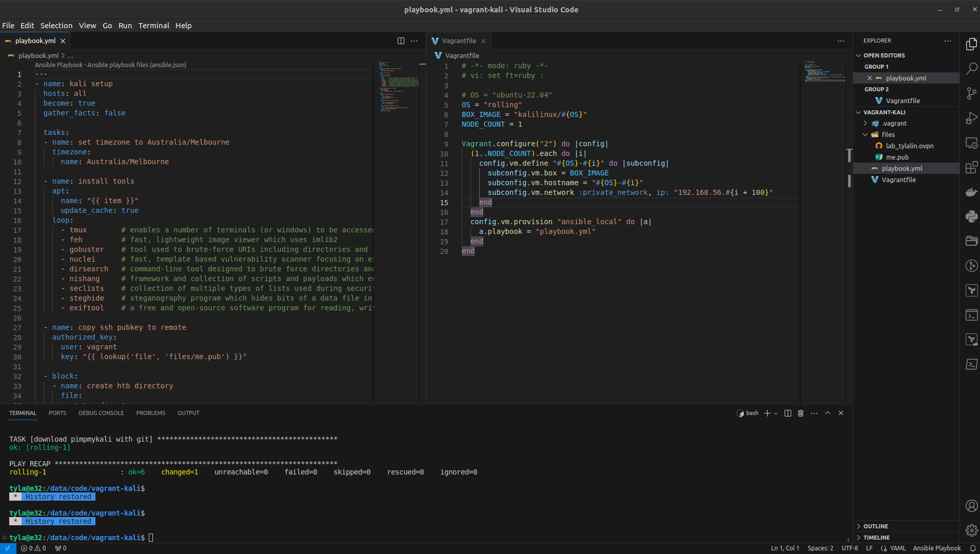Open the Manage settings gear
Screen dimensions: 980x554
click(x=971, y=530)
